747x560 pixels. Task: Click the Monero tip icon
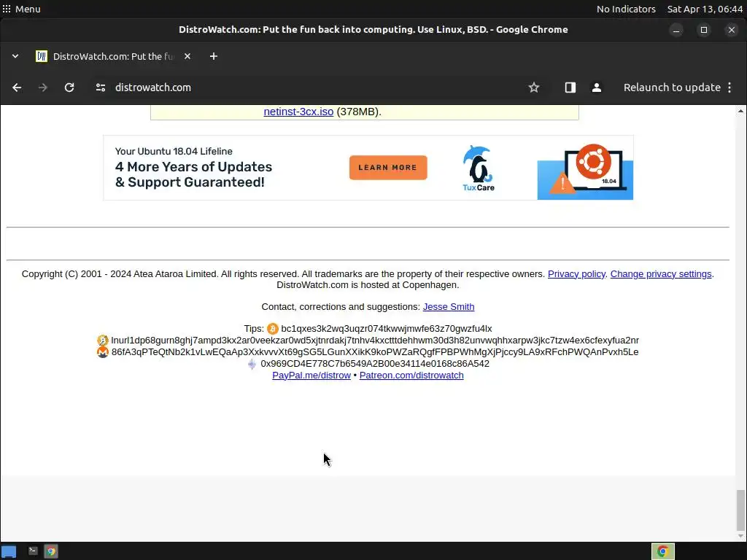coord(102,352)
